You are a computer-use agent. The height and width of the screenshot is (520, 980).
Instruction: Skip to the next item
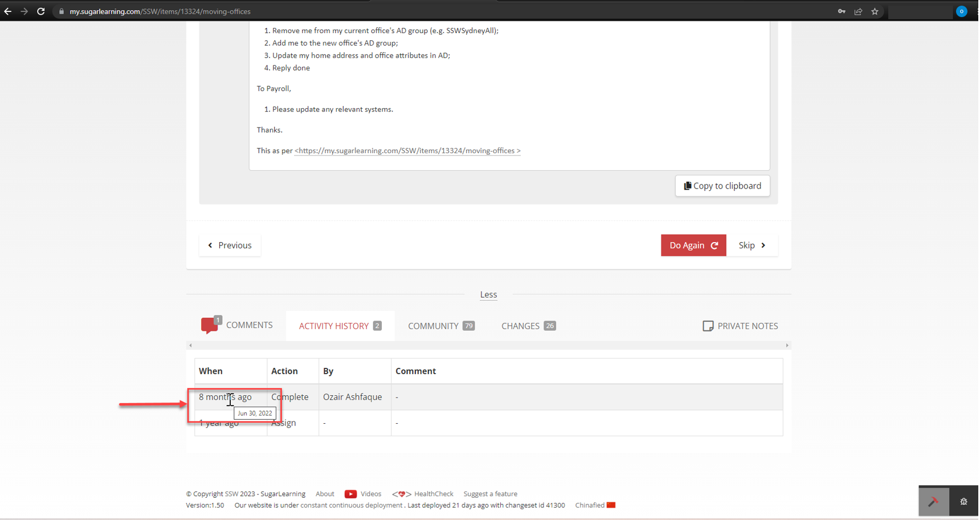752,245
